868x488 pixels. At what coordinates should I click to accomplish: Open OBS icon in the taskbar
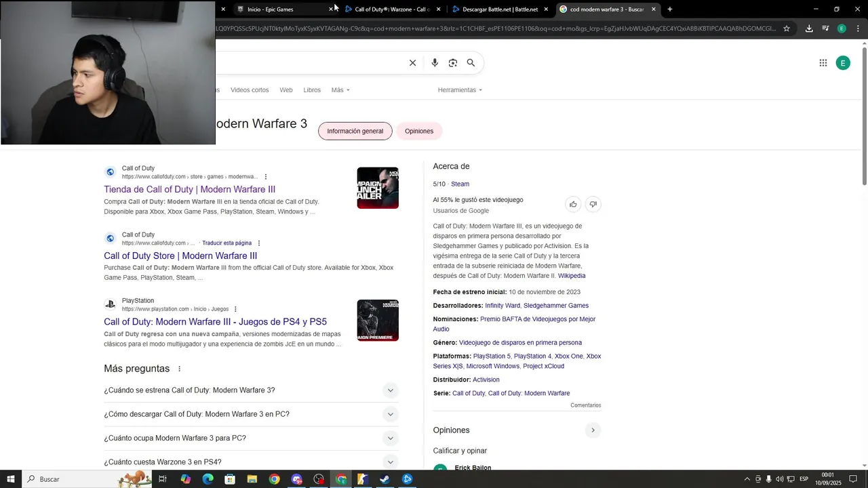click(319, 479)
